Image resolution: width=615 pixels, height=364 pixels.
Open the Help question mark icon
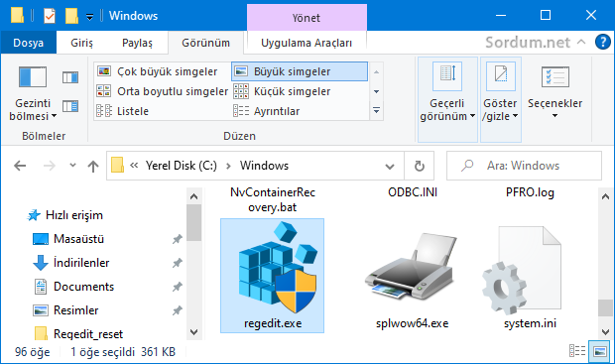coord(603,42)
